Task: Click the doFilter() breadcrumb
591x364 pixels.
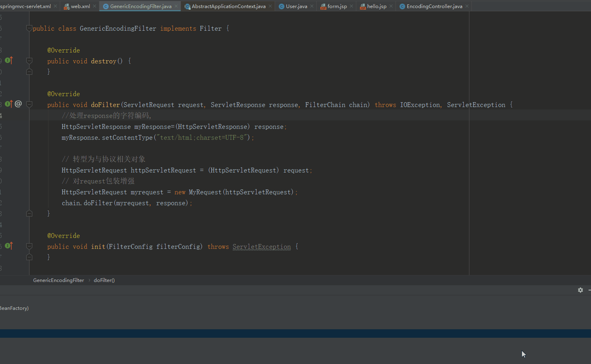Action: 104,280
